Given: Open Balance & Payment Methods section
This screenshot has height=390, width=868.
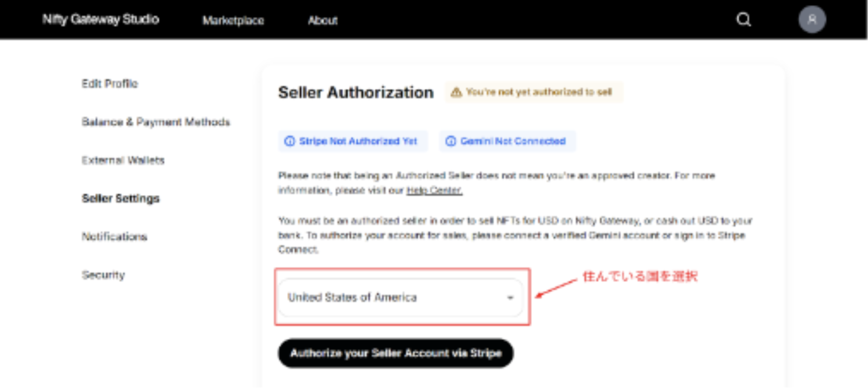Looking at the screenshot, I should point(156,122).
